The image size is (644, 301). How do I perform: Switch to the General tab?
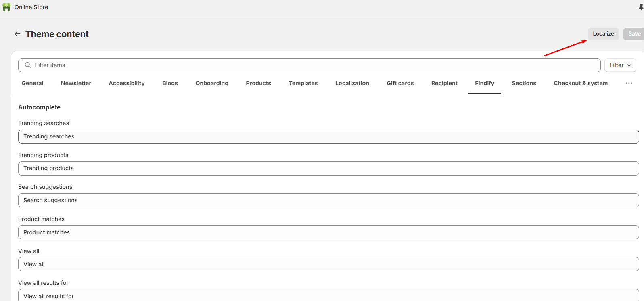(32, 83)
